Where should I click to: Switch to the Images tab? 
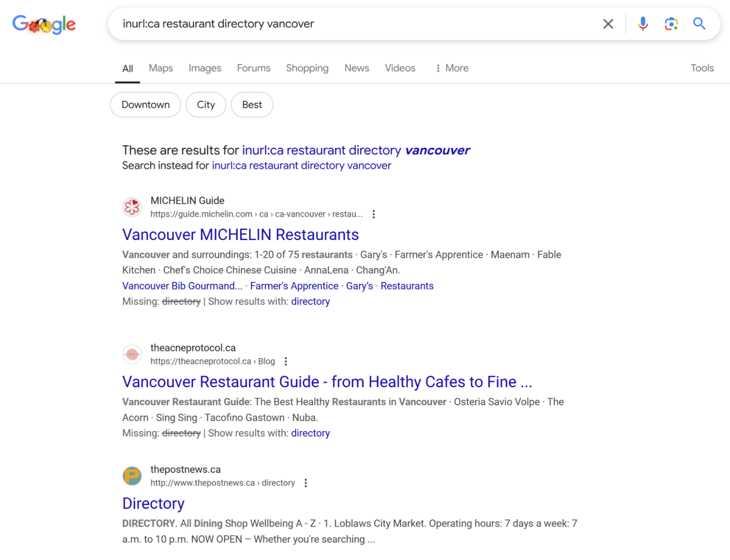[205, 68]
